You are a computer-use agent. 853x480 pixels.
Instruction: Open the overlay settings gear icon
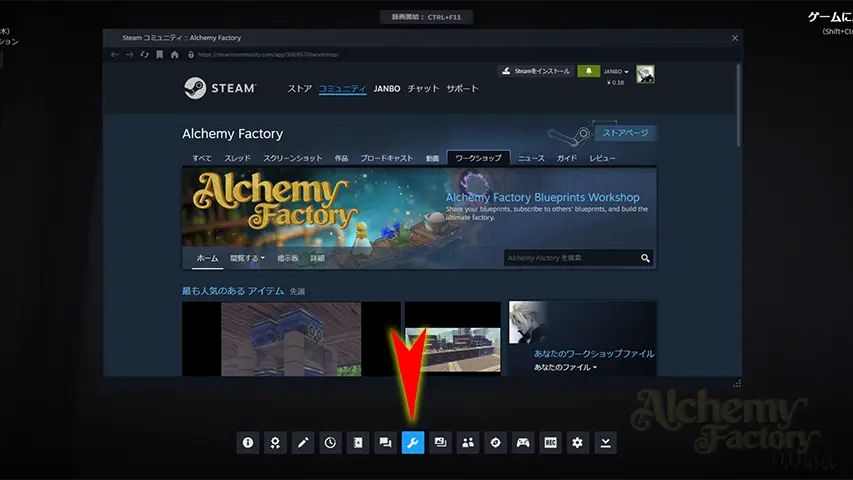577,442
